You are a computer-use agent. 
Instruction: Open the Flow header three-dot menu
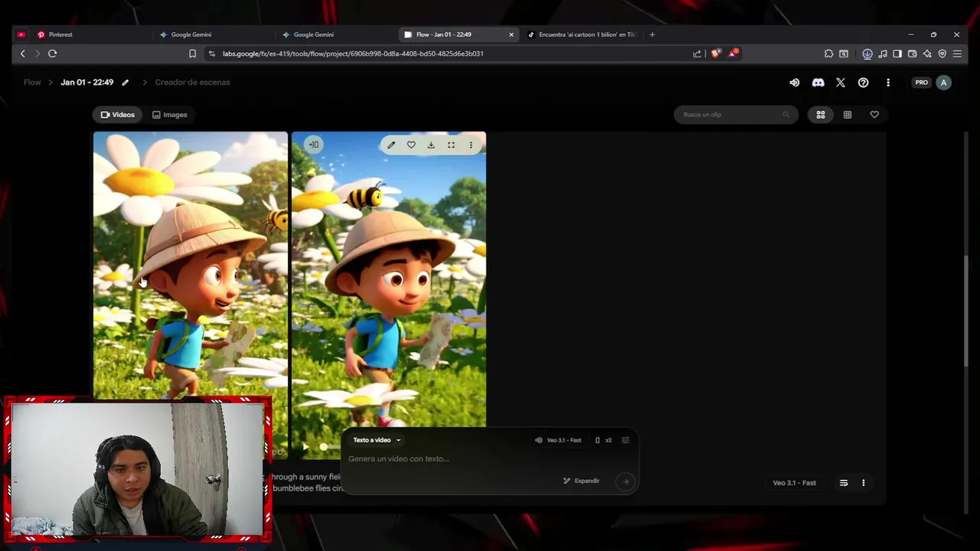888,83
